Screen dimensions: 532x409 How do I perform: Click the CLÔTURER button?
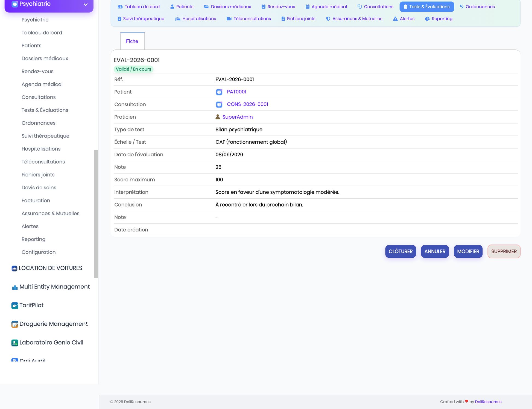click(x=401, y=251)
